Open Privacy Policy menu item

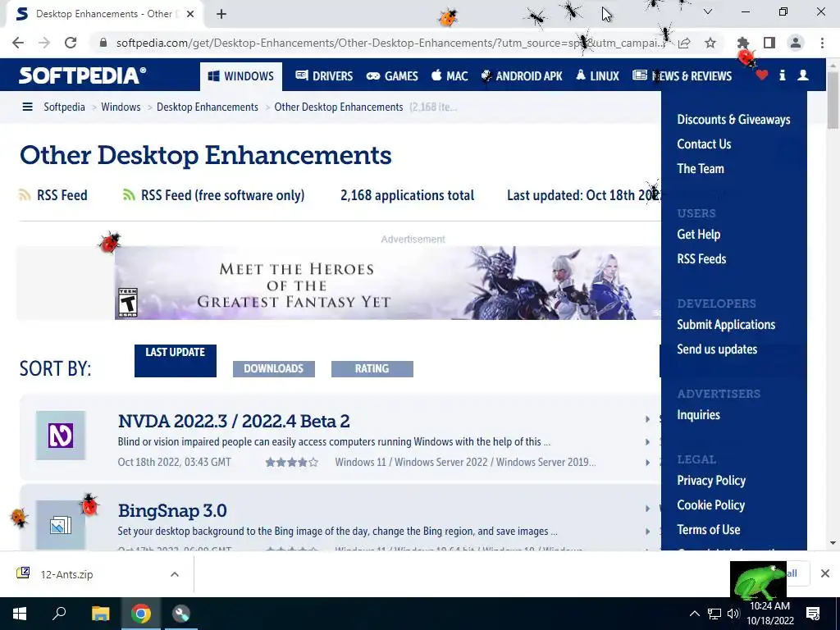point(711,481)
